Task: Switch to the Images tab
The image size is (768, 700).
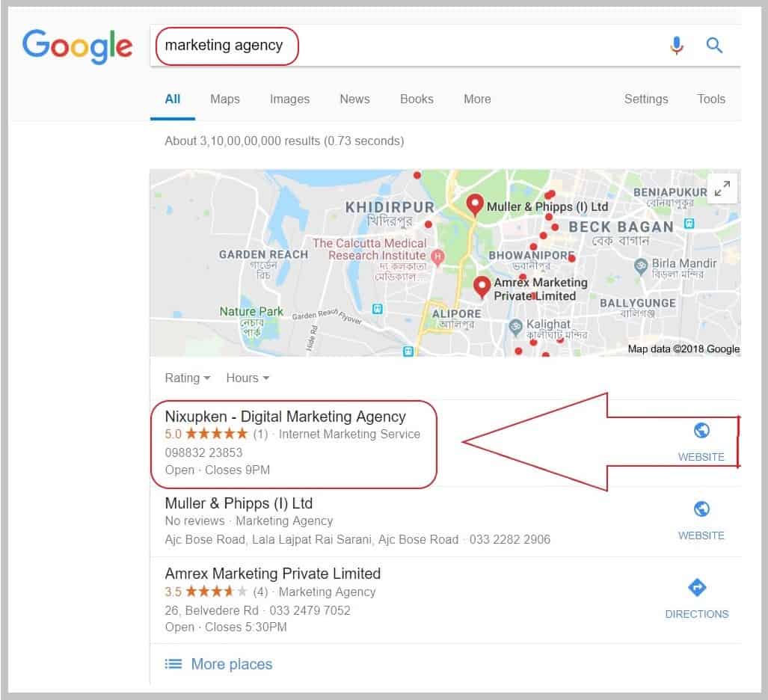Action: (289, 99)
